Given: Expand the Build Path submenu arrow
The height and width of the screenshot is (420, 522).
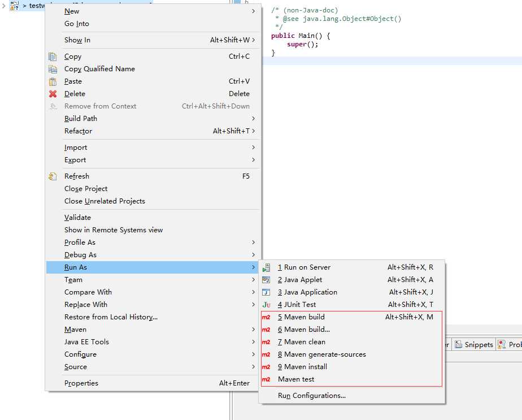Looking at the screenshot, I should click(253, 119).
